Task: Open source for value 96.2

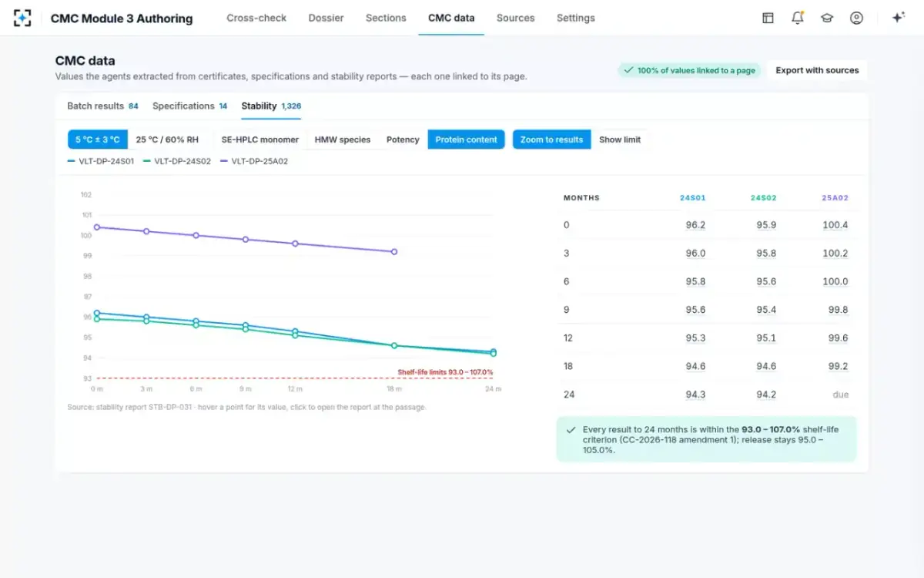Action: [695, 225]
